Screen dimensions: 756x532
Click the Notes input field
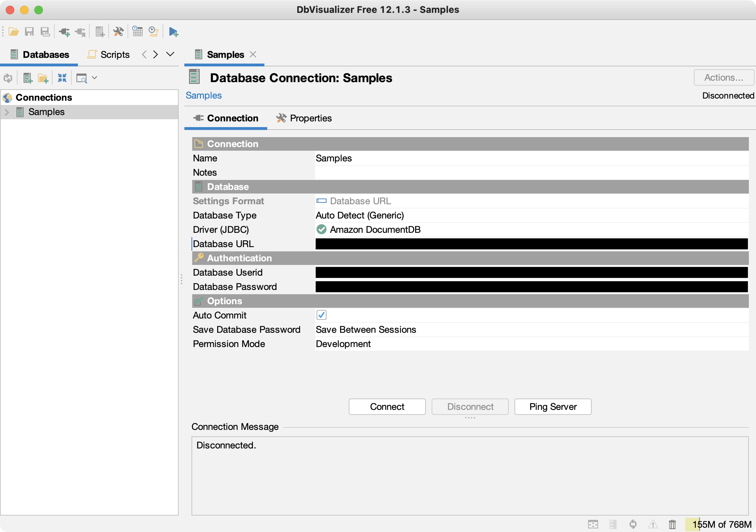tap(531, 172)
